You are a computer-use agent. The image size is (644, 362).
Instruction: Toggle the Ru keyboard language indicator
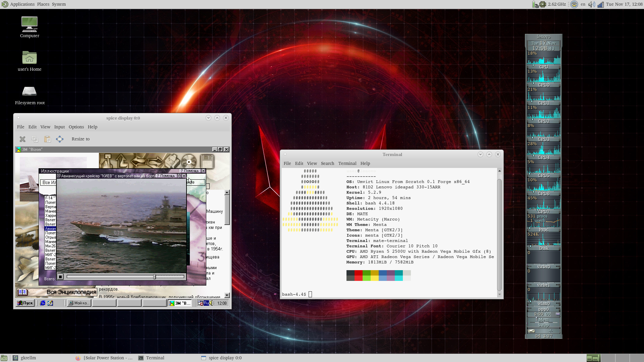point(206,303)
